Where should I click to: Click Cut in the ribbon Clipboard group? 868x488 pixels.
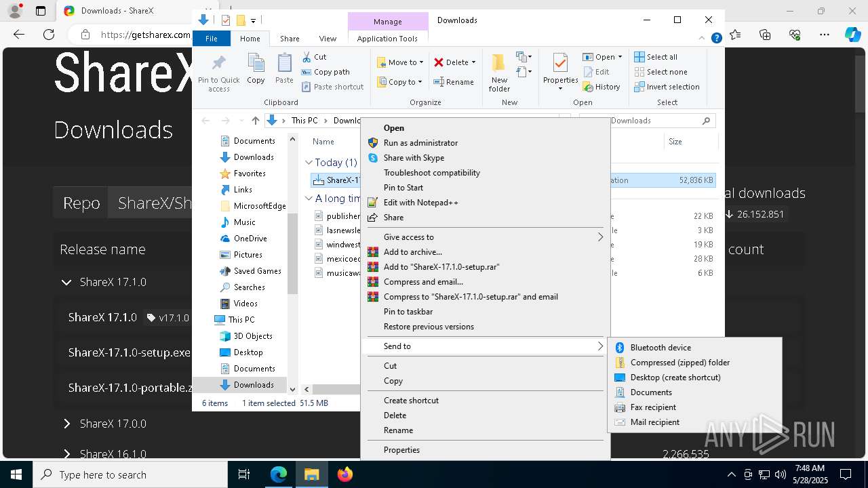tap(314, 57)
